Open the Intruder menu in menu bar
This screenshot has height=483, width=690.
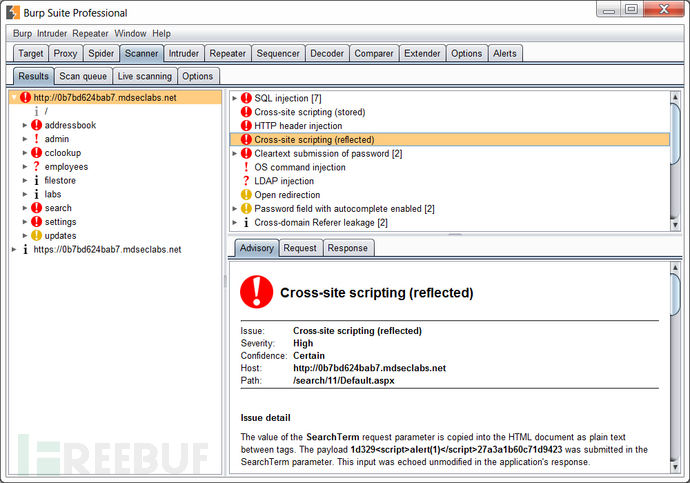tap(52, 33)
